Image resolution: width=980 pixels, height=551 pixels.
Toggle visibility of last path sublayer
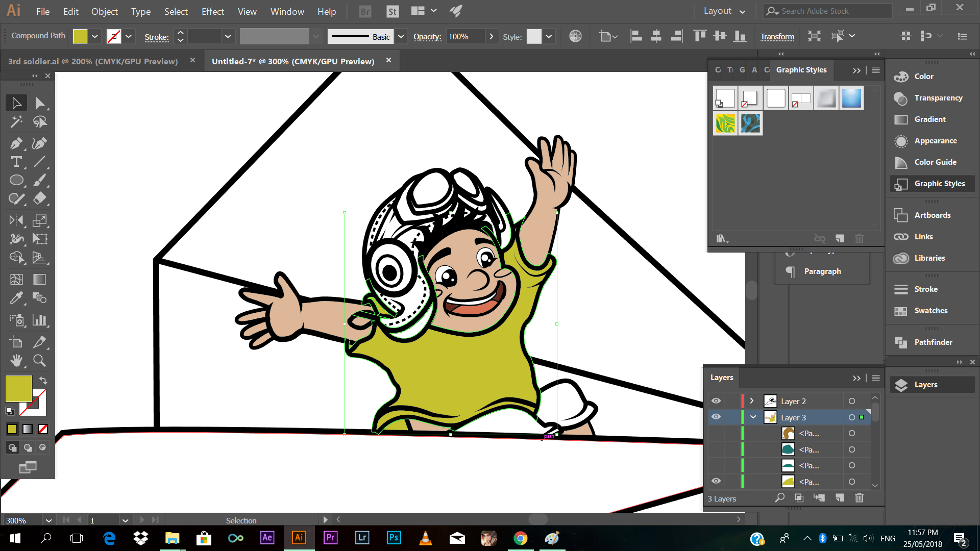[x=716, y=481]
